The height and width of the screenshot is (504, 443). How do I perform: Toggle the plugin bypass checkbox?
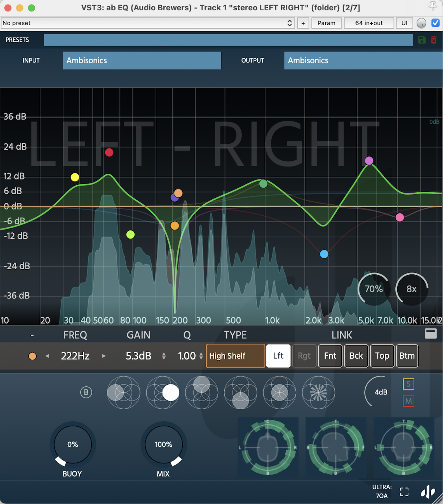(x=436, y=23)
